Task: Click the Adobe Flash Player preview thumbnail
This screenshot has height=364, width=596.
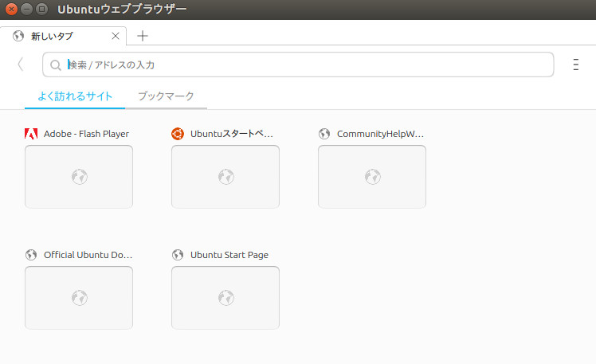Action: [x=79, y=177]
